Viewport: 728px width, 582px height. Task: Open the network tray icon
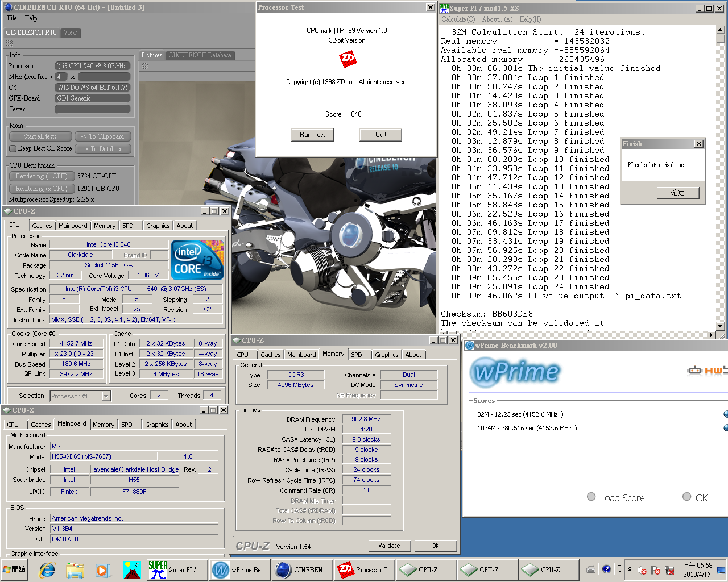[669, 570]
